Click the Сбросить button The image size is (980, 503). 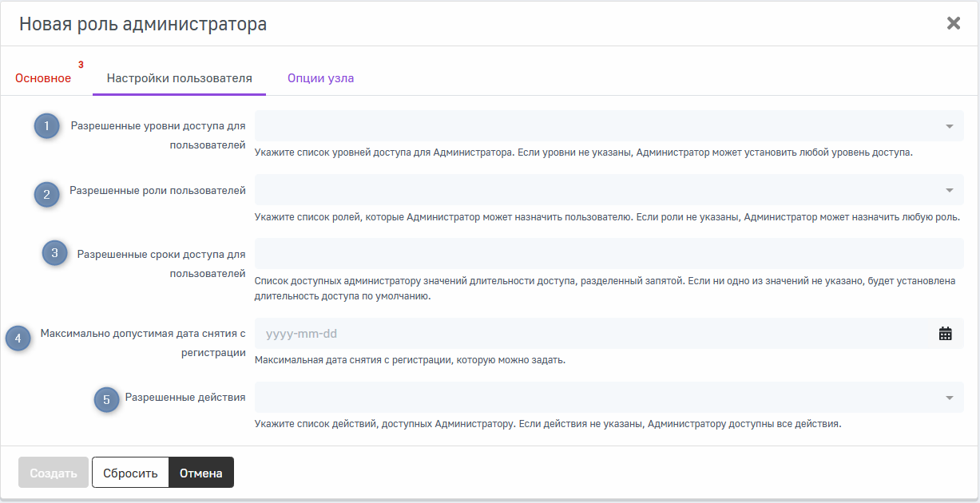pyautogui.click(x=130, y=473)
